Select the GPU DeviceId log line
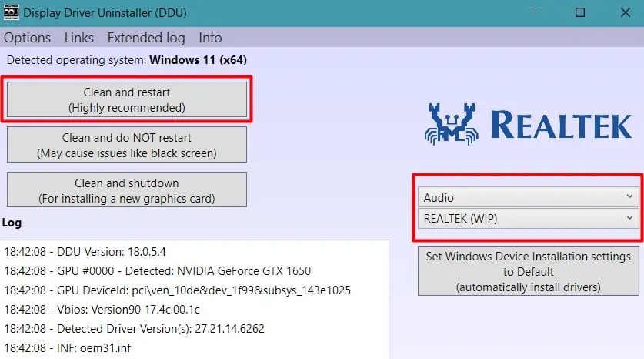This screenshot has width=644, height=359. click(x=177, y=290)
